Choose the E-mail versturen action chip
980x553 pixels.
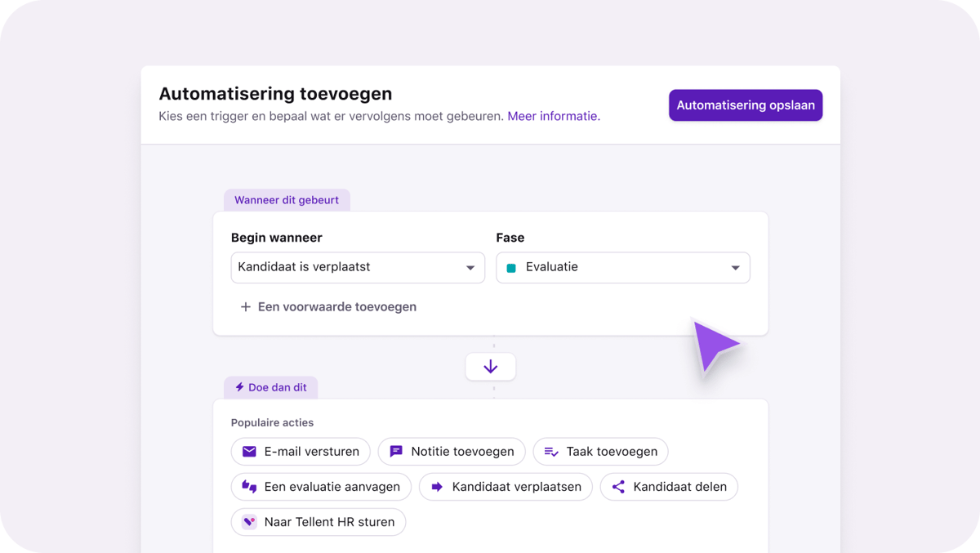(301, 451)
